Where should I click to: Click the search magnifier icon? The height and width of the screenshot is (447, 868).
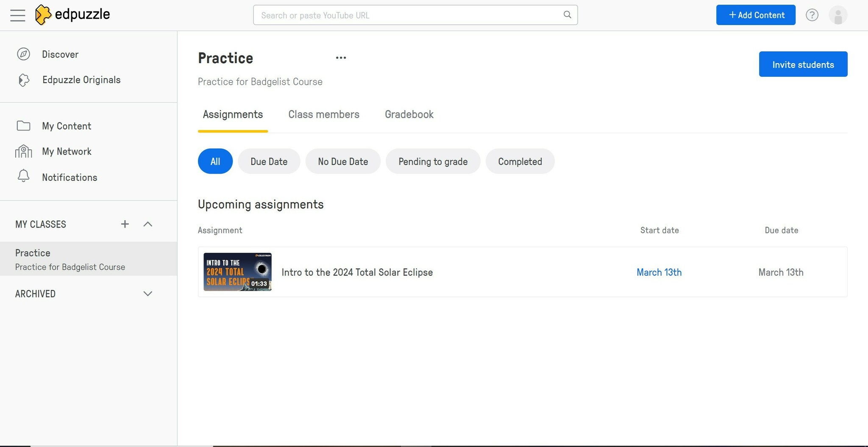tap(567, 15)
